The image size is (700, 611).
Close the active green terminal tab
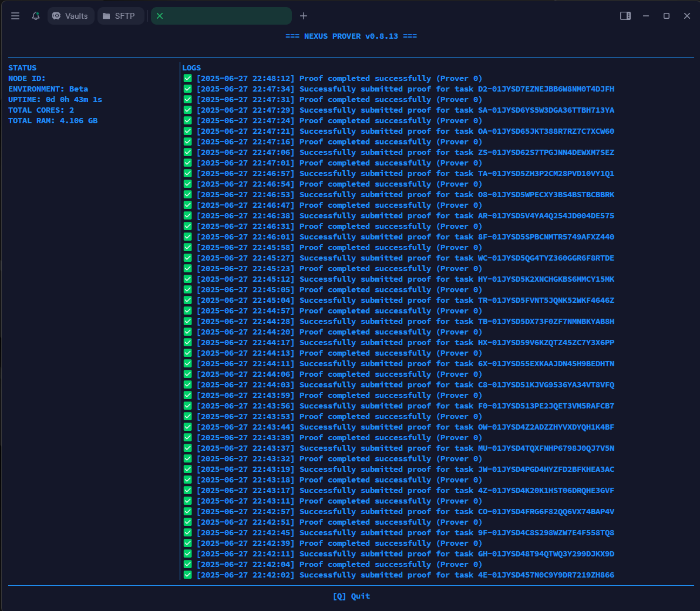click(160, 16)
